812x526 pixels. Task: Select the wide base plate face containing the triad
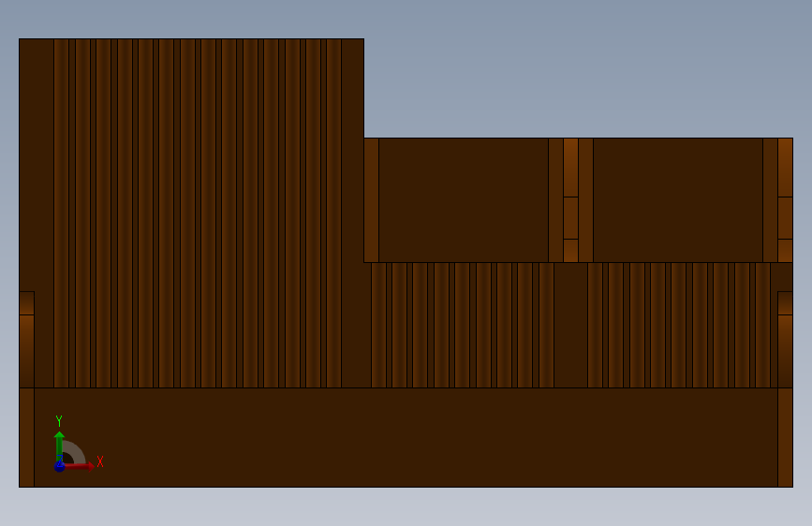click(x=406, y=437)
